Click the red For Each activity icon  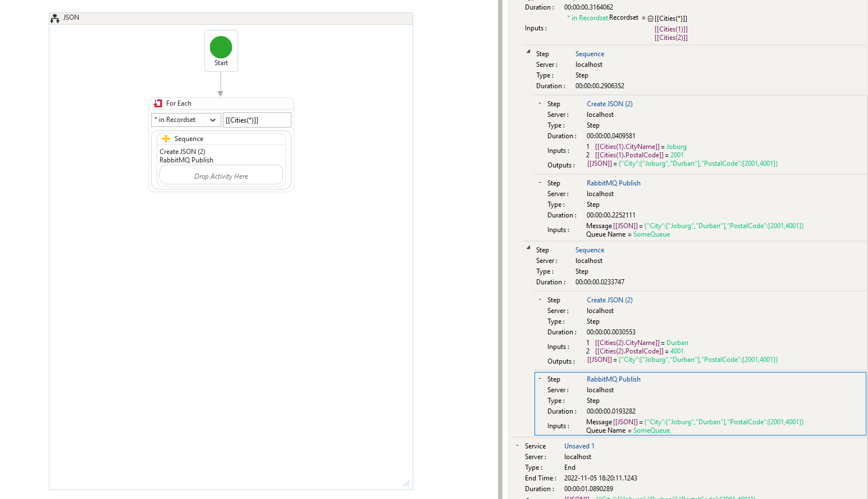pos(158,103)
